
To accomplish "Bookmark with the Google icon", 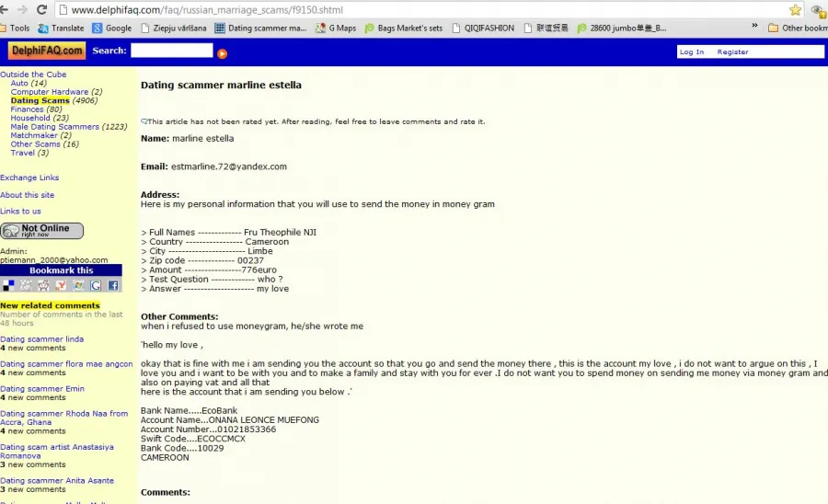I will (x=96, y=285).
